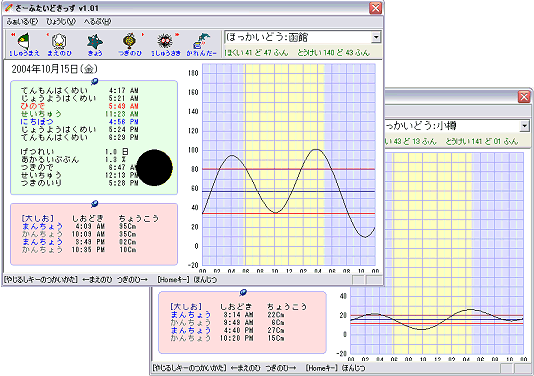The width and height of the screenshot is (534, 376).
Task: Click the green せいちゅう 11:23 AM row
Action: click(79, 114)
